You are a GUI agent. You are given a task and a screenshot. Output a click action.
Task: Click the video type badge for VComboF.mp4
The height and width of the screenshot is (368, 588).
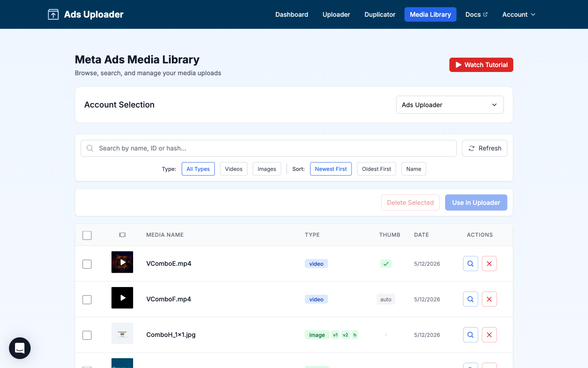tap(316, 299)
